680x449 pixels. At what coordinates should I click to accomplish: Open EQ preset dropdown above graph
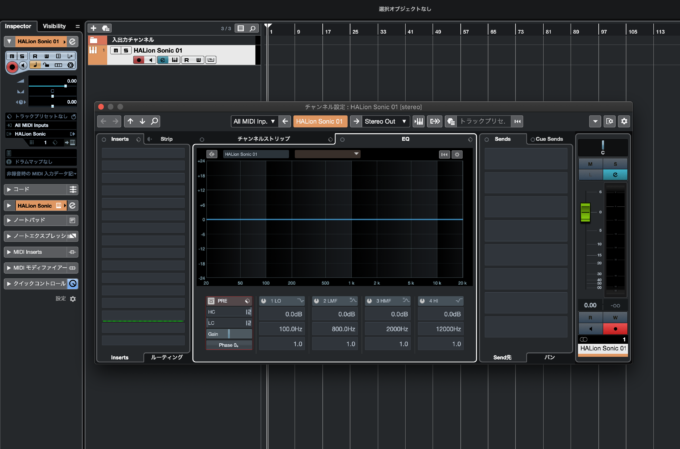[327, 154]
